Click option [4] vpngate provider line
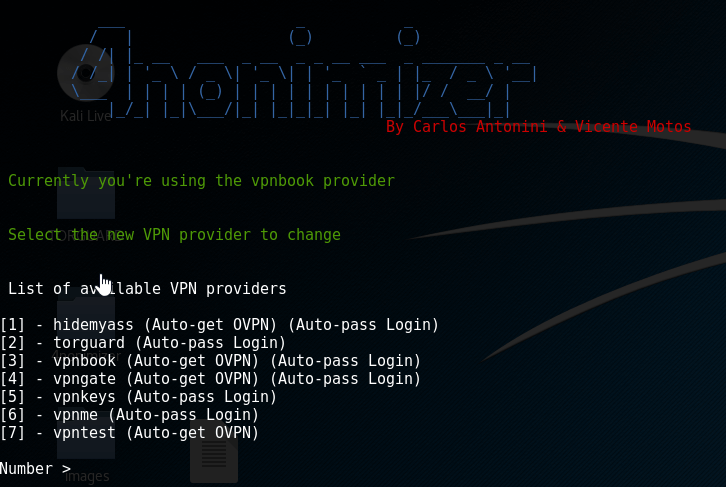The image size is (726, 487). click(211, 379)
